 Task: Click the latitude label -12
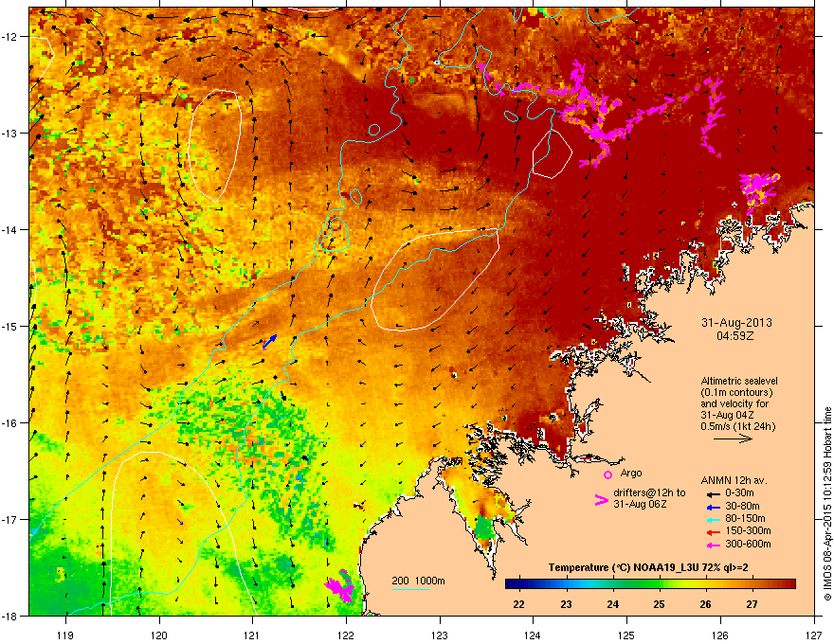pos(10,37)
